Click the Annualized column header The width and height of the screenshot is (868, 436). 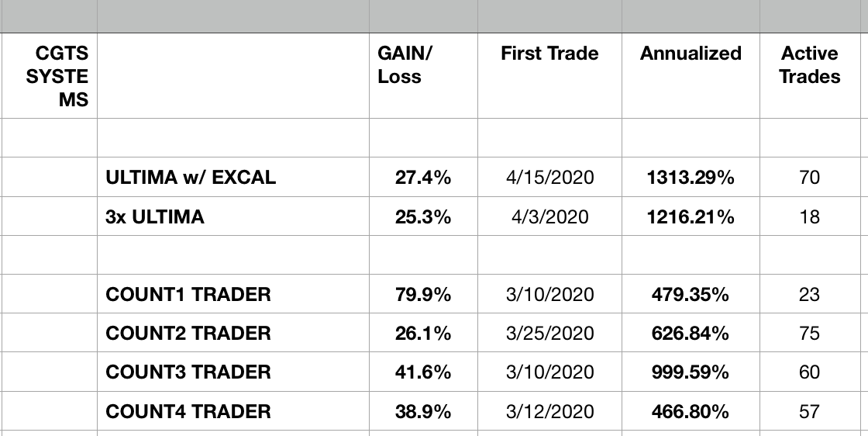(691, 54)
